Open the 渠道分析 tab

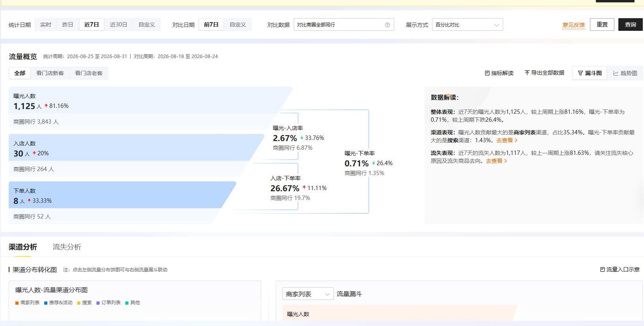point(23,247)
